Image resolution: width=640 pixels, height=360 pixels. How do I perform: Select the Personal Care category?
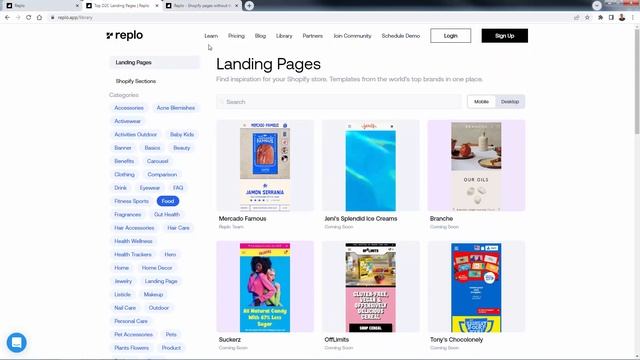pyautogui.click(x=131, y=321)
